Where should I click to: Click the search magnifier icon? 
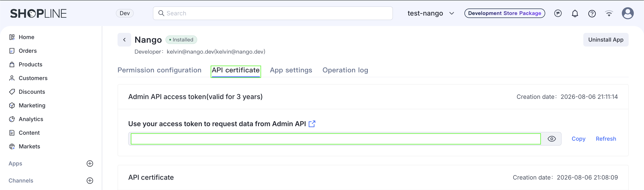[x=161, y=13]
